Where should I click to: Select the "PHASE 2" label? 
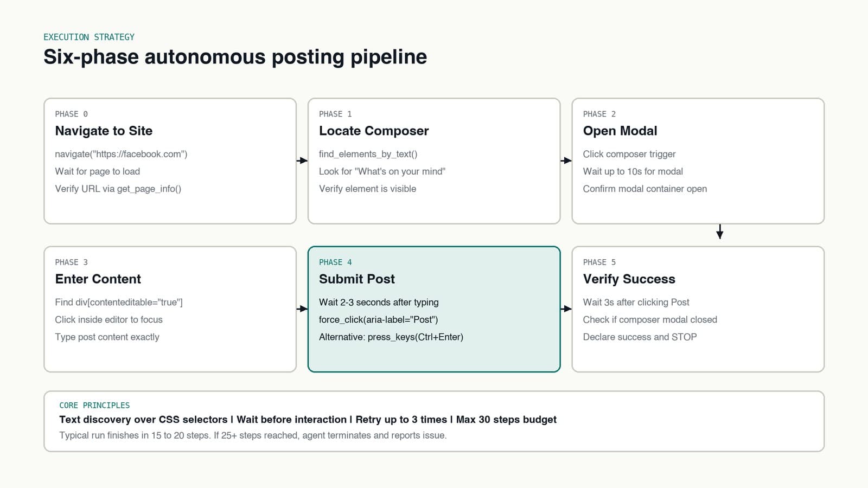pos(599,114)
